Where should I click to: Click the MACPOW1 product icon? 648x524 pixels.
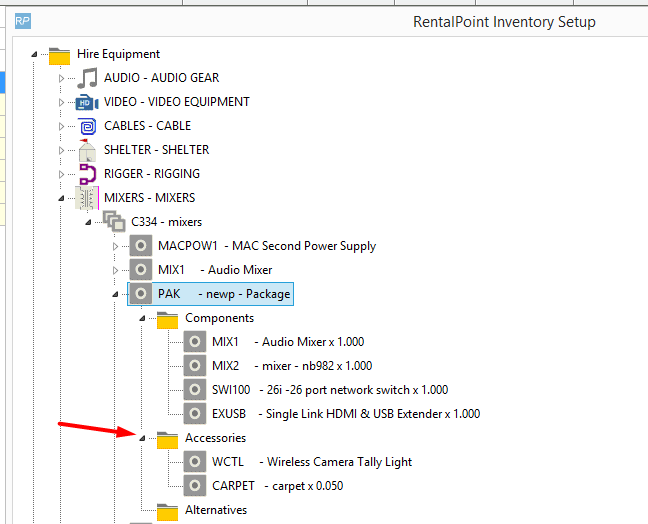pos(141,246)
